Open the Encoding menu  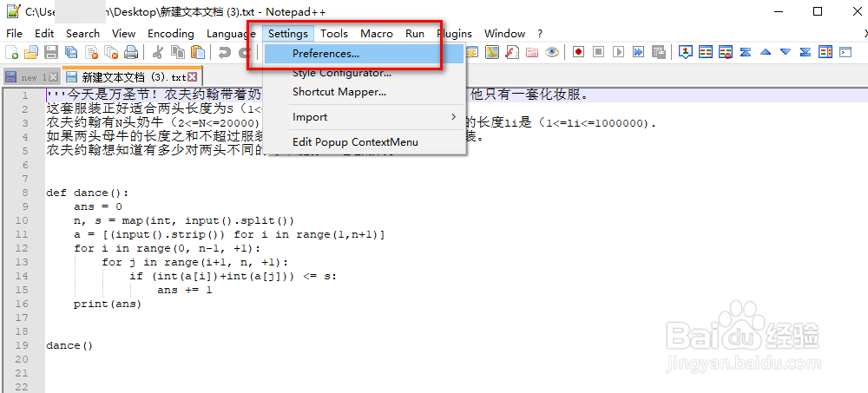tap(170, 34)
